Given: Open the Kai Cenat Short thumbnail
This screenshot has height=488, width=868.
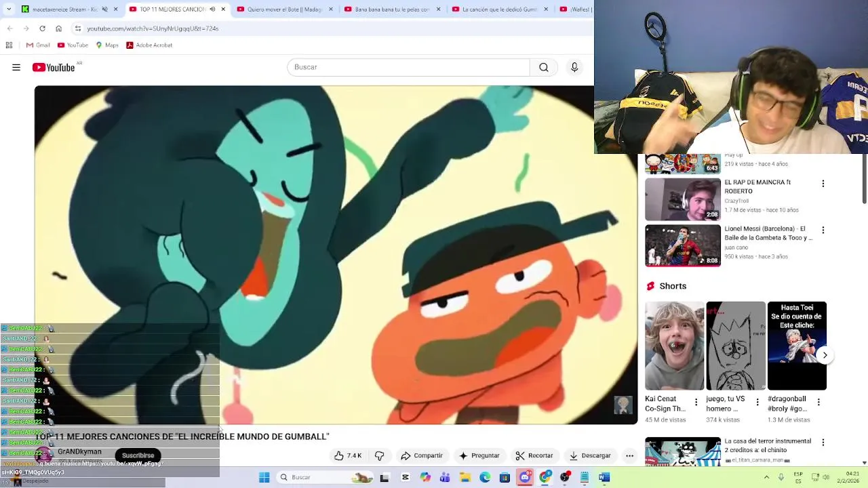Looking at the screenshot, I should tap(675, 346).
